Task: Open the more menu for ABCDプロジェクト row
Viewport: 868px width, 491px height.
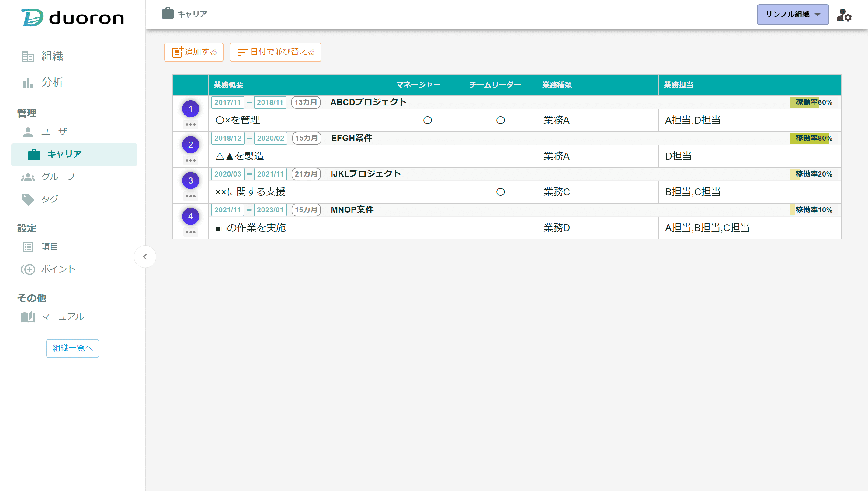Action: 191,125
